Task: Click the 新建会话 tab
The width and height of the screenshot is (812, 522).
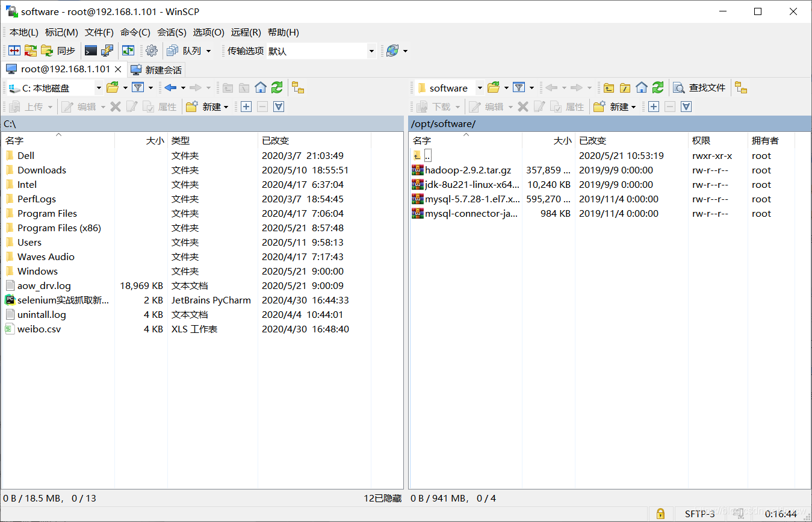Action: [x=157, y=70]
